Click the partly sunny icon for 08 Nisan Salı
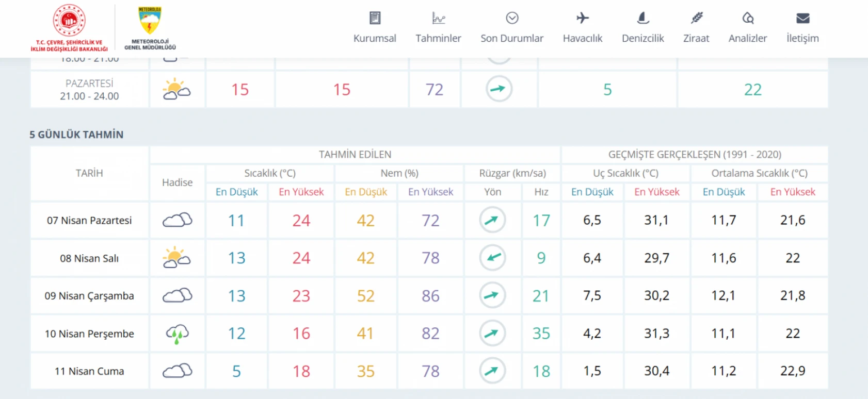868x399 pixels. 176,258
